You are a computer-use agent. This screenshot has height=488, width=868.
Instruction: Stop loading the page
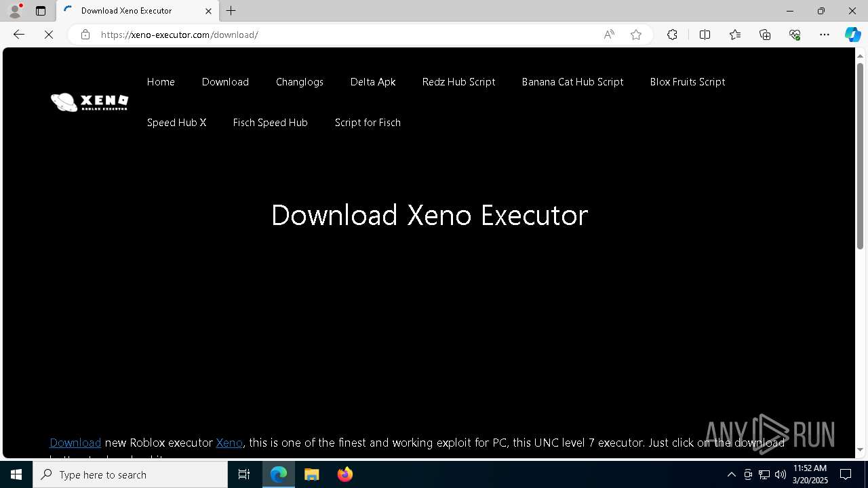click(x=49, y=35)
